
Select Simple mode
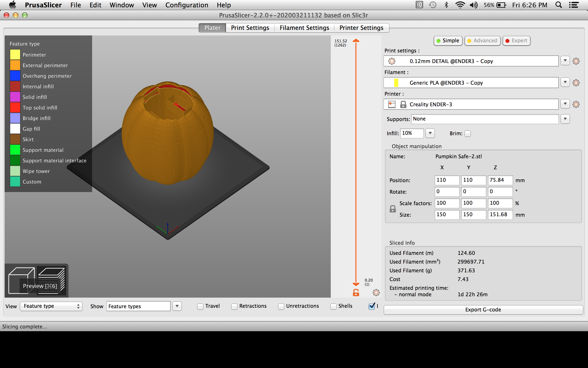click(448, 41)
